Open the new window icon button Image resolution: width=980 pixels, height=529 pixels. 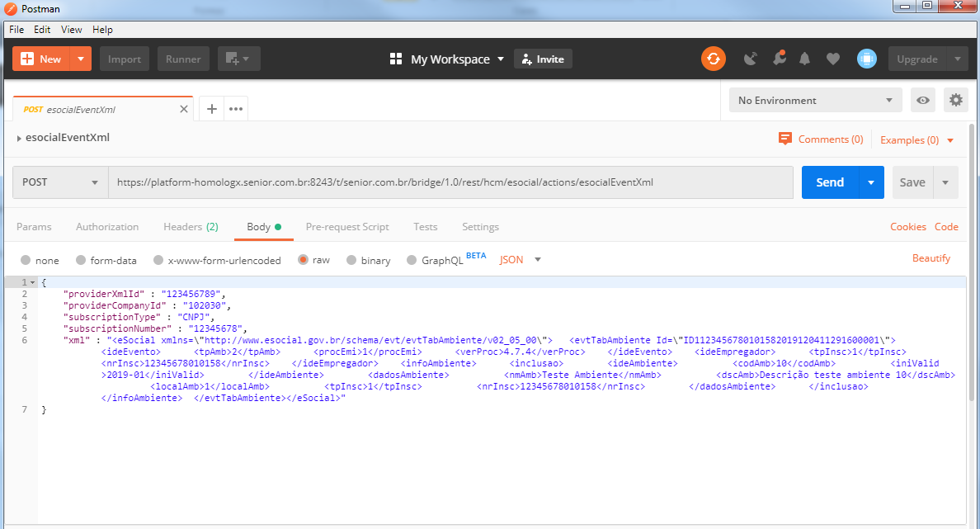(x=238, y=59)
